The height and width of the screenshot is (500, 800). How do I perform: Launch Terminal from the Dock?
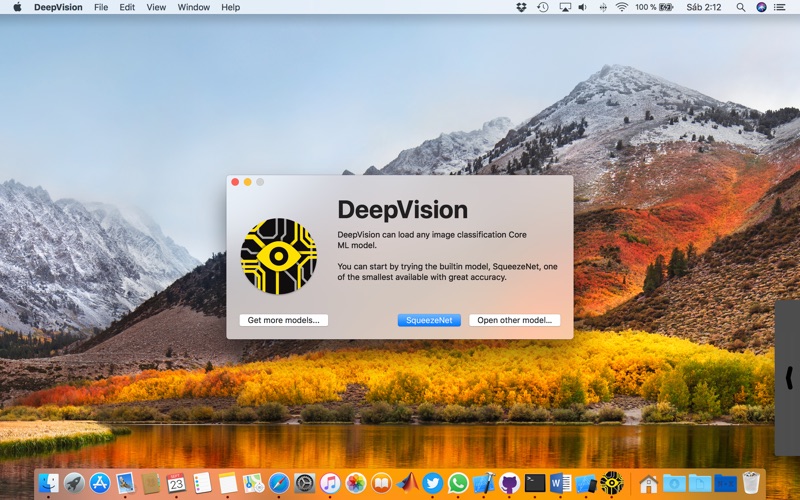[535, 483]
